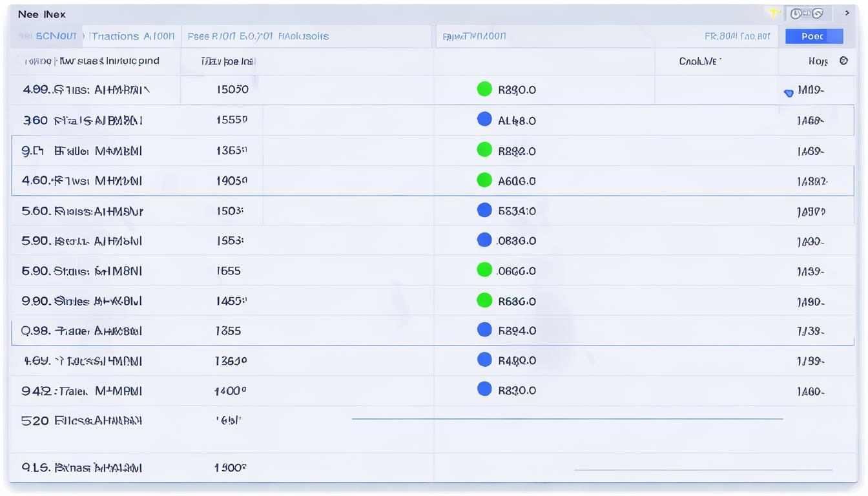
Task: Click the blue status dot beside AL88.0
Action: click(x=484, y=119)
